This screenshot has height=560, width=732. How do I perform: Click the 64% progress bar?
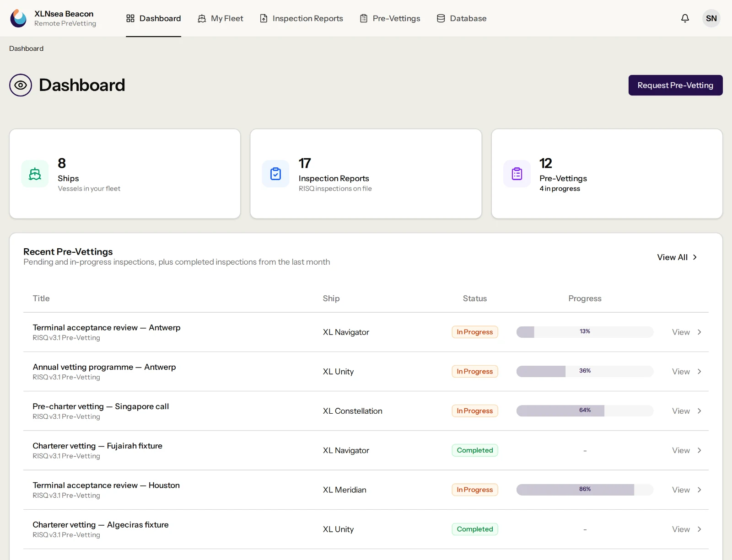585,411
